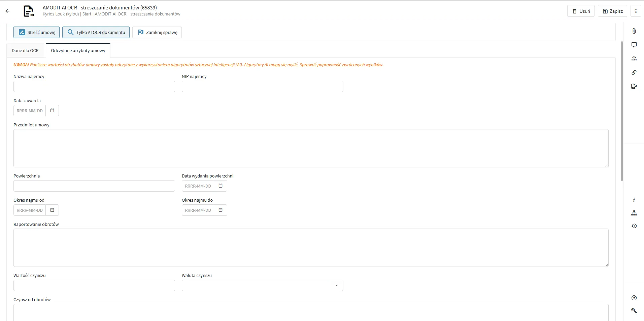Go back using the left arrow icon
Image resolution: width=644 pixels, height=321 pixels.
tap(7, 11)
